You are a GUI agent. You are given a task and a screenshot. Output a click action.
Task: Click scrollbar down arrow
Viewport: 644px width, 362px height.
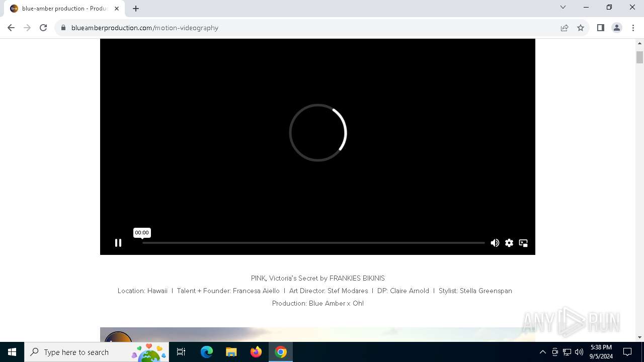pyautogui.click(x=639, y=337)
